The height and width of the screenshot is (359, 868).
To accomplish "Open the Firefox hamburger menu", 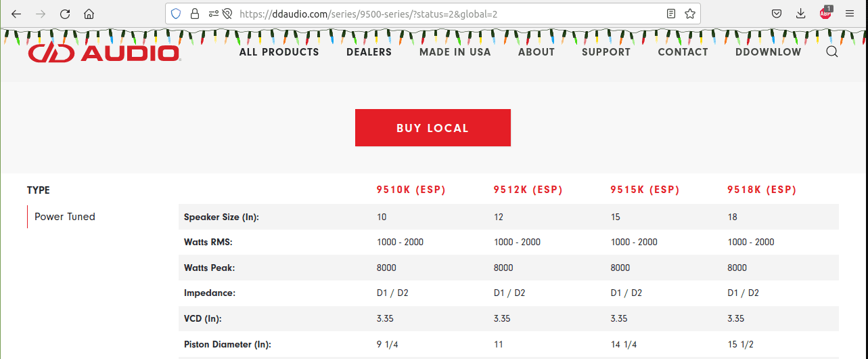I will pos(850,14).
